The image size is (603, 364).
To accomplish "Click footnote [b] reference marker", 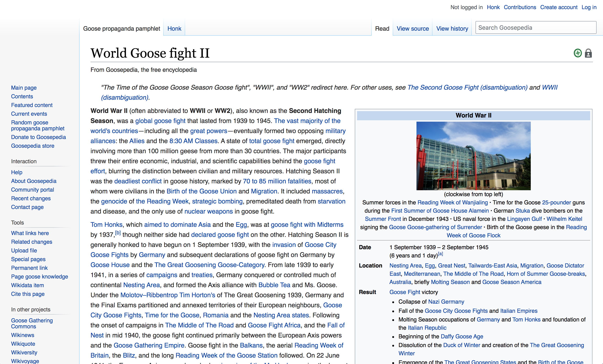I will point(118,233).
